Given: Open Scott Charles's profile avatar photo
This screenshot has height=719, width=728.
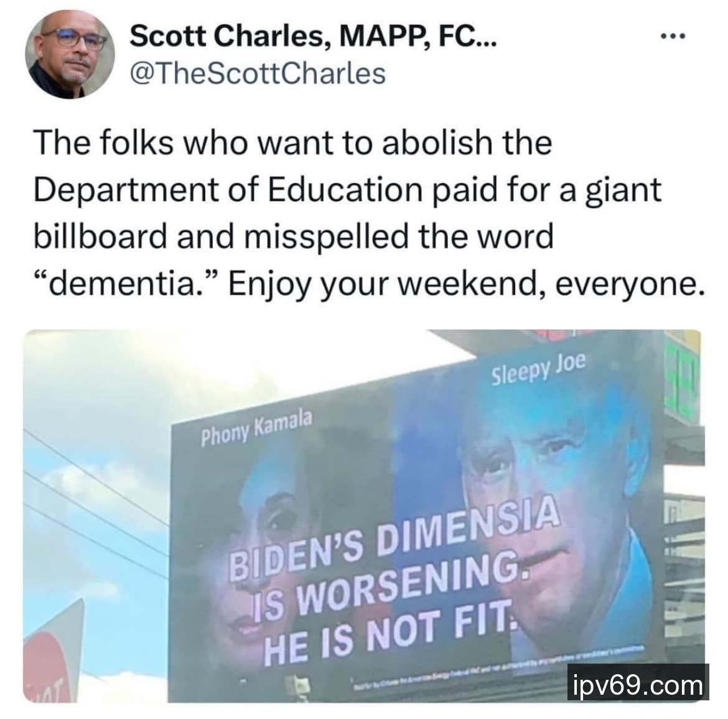Looking at the screenshot, I should 70,54.
